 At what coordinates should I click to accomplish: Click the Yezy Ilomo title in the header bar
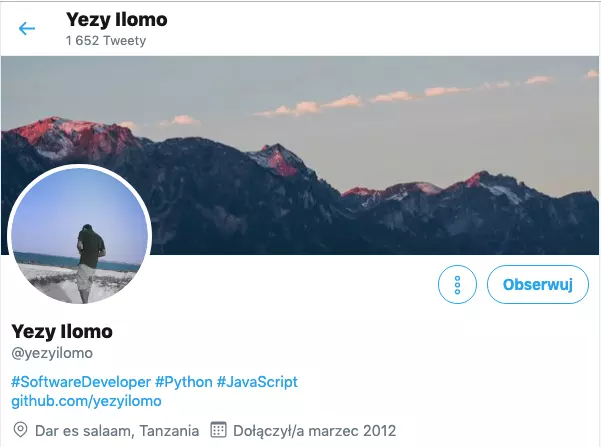point(117,20)
